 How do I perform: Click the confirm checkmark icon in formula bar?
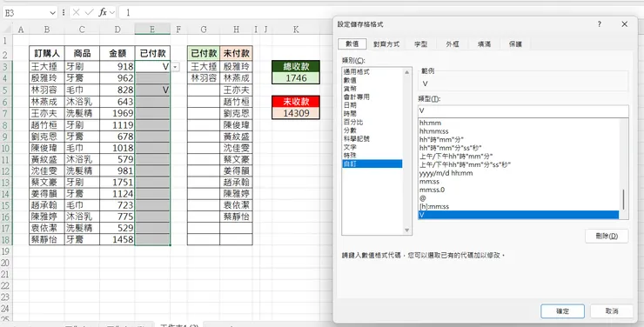coord(89,12)
